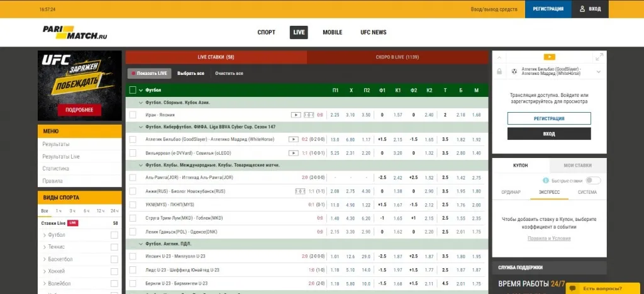Screen dimensions: 644x294
Task: Open match field tracker icon for Иран - Япония
Action: 308,115
